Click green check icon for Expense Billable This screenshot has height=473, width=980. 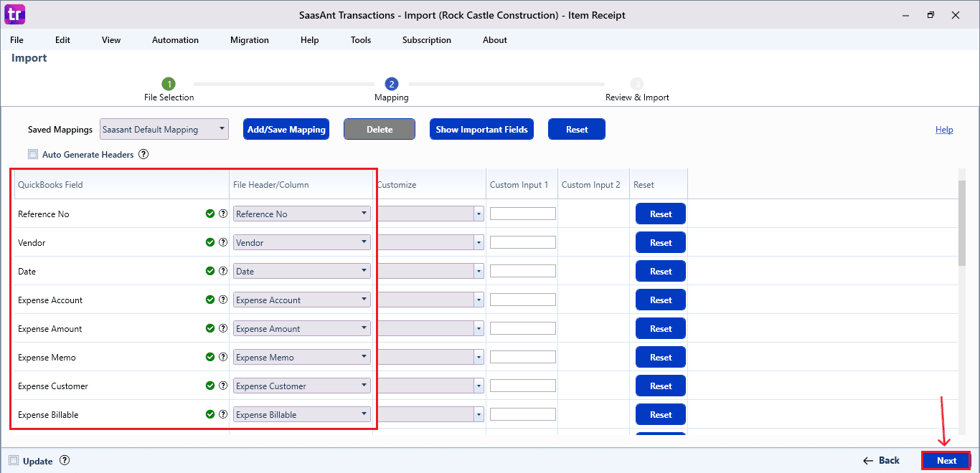click(210, 414)
